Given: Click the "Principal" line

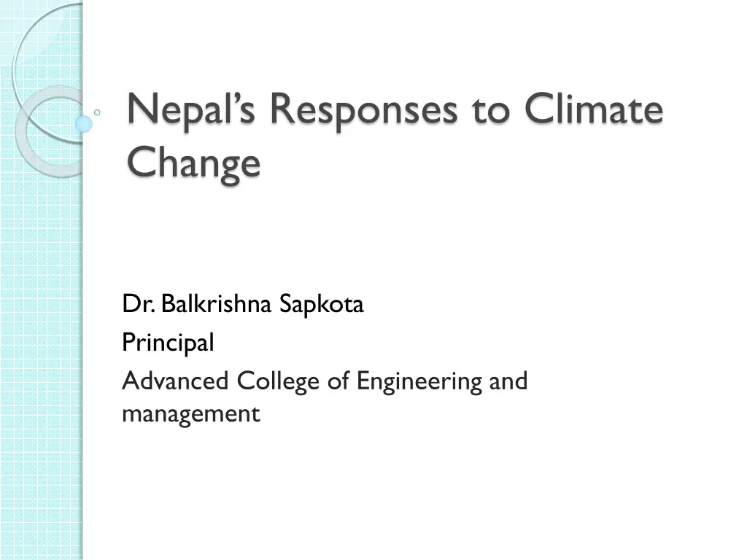Looking at the screenshot, I should tap(168, 342).
